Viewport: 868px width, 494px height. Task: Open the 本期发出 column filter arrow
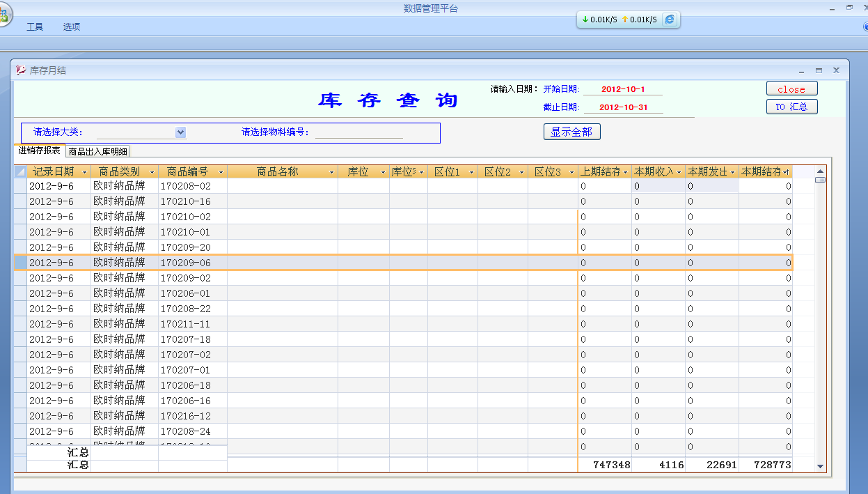pyautogui.click(x=733, y=172)
